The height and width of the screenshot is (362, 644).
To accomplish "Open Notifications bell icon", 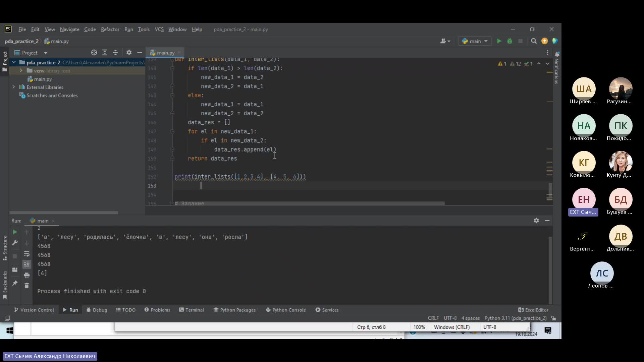I will (x=557, y=54).
